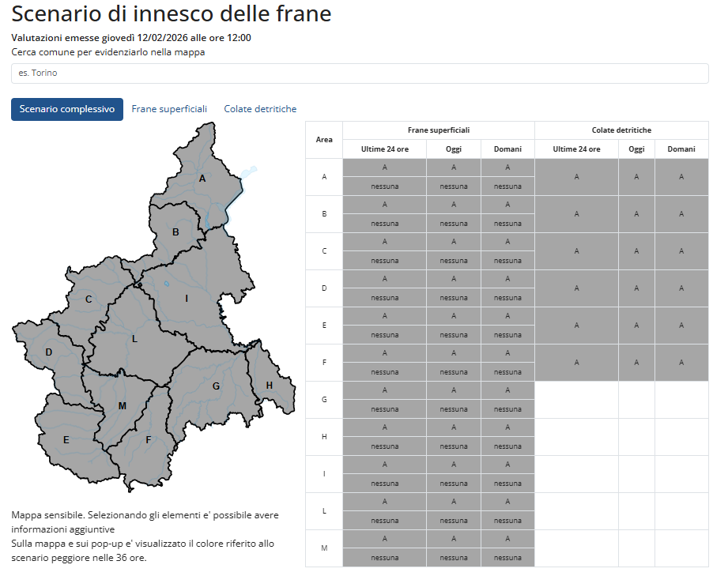Click the comune search field
The width and height of the screenshot is (728, 576).
pos(360,72)
